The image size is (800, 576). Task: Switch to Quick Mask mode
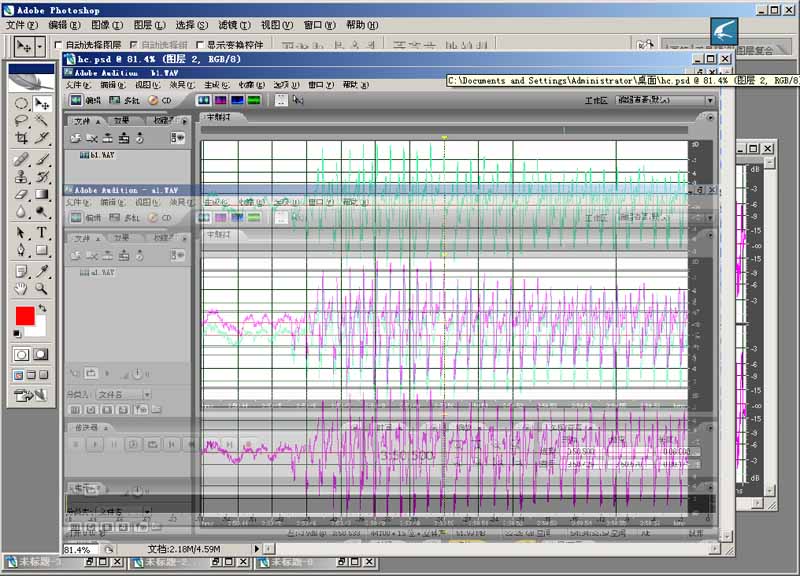point(41,355)
